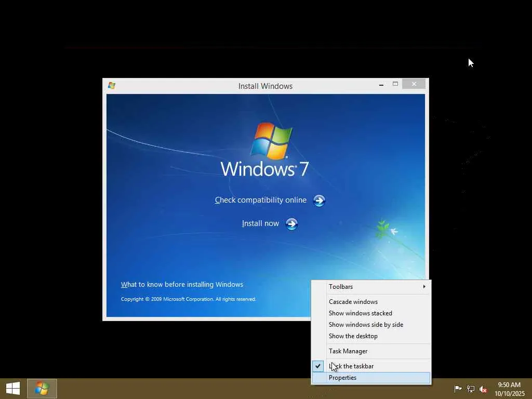Click the Install Windows title bar icon

112,86
